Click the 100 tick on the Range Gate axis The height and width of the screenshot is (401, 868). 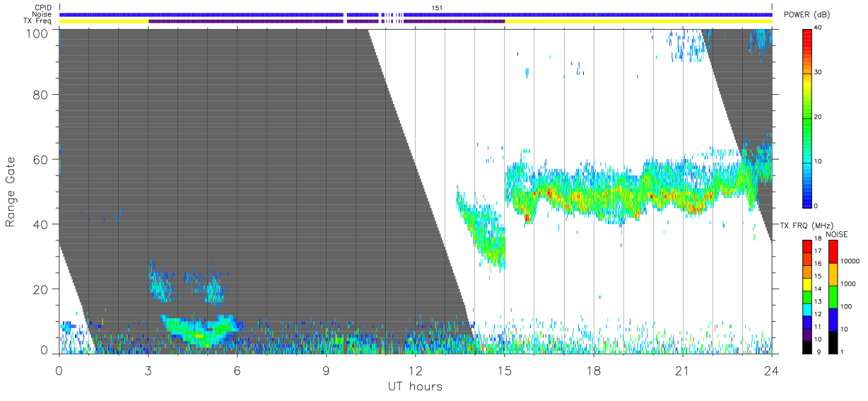[x=38, y=33]
